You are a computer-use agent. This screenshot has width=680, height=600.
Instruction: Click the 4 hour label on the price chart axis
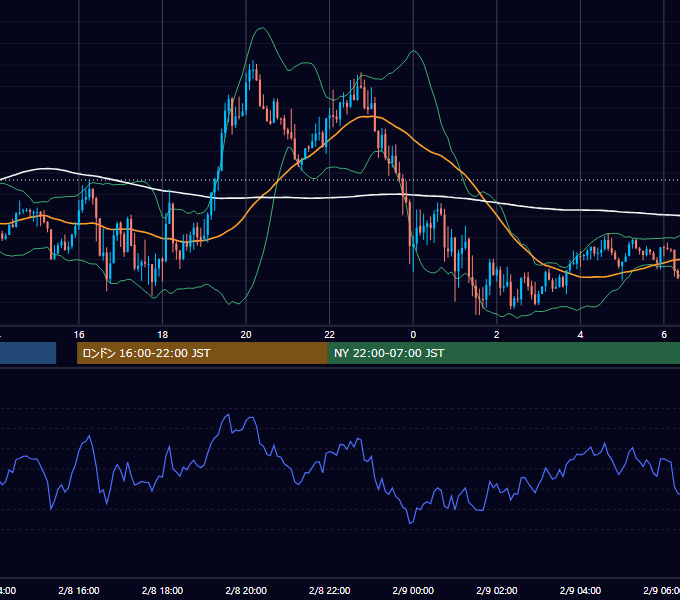(580, 335)
